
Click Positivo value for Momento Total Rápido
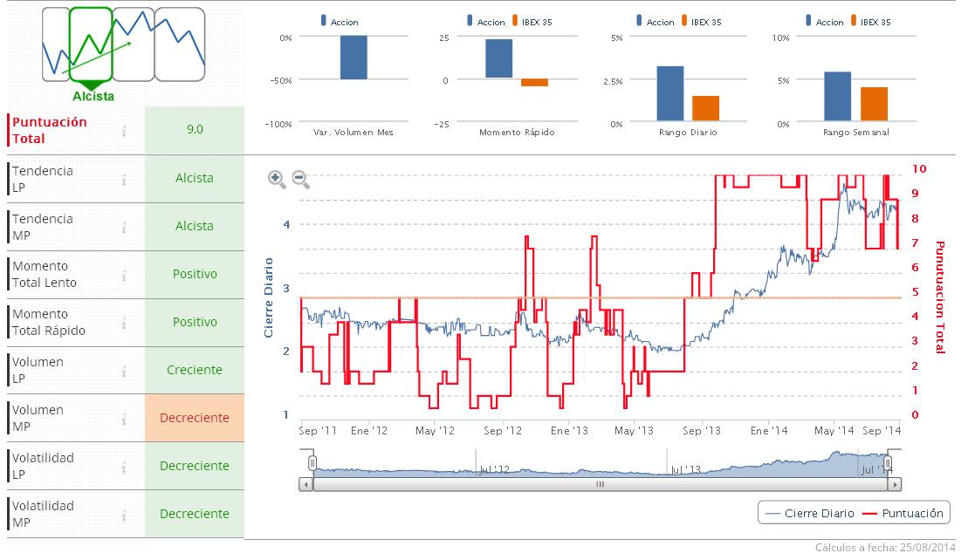coord(195,323)
